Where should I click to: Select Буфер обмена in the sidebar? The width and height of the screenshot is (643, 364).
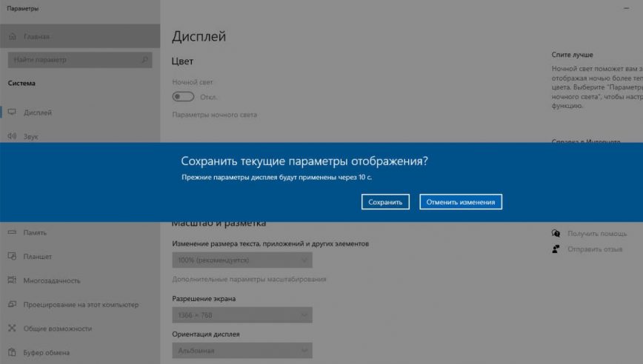coord(80,352)
